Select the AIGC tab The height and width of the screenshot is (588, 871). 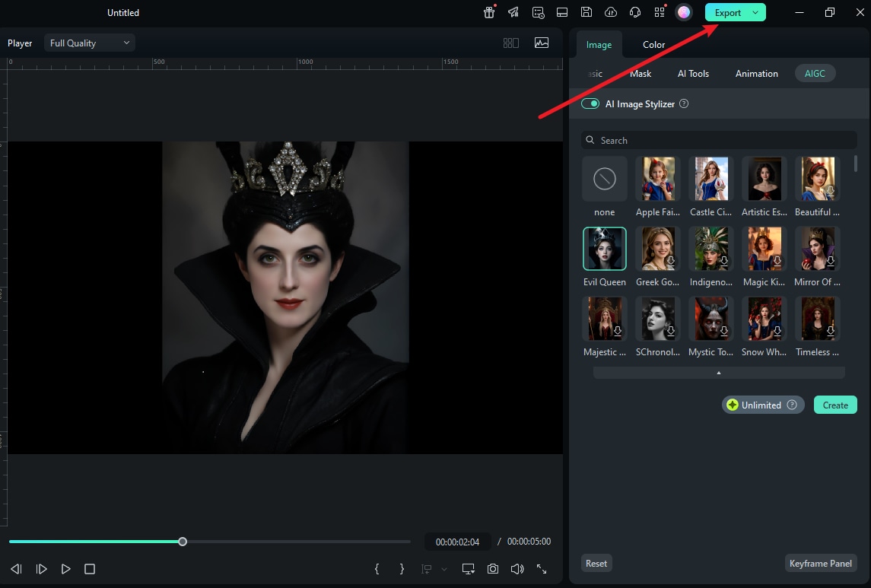[815, 73]
